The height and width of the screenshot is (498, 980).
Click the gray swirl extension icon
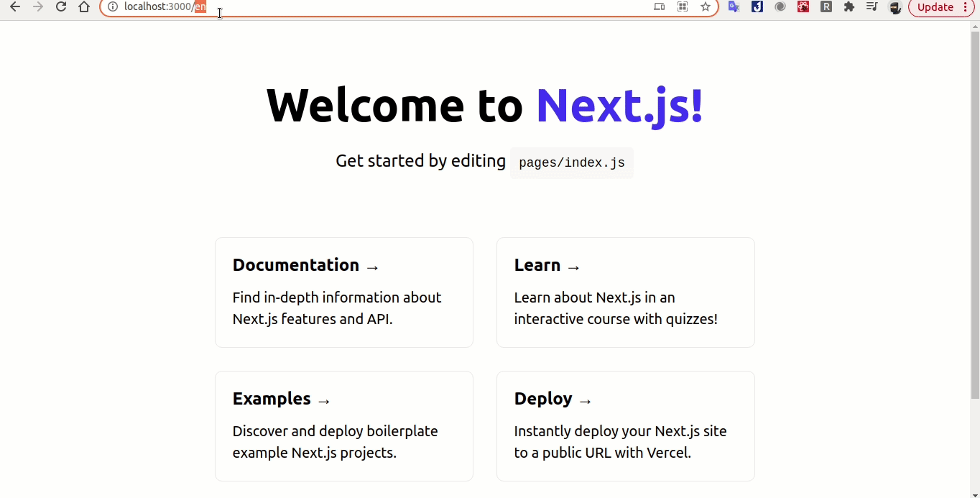(x=780, y=7)
